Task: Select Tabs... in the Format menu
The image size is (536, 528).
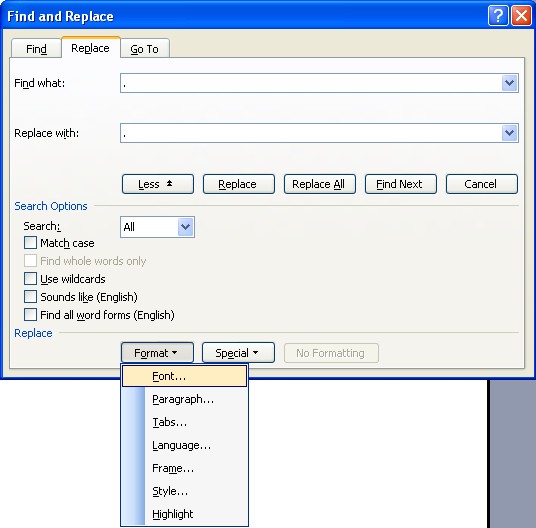Action: tap(185, 422)
